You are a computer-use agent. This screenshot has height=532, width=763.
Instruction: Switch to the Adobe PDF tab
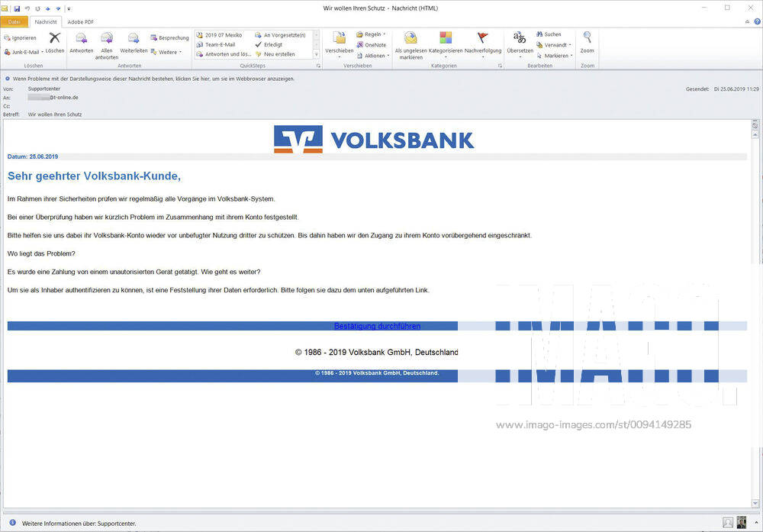[x=80, y=21]
